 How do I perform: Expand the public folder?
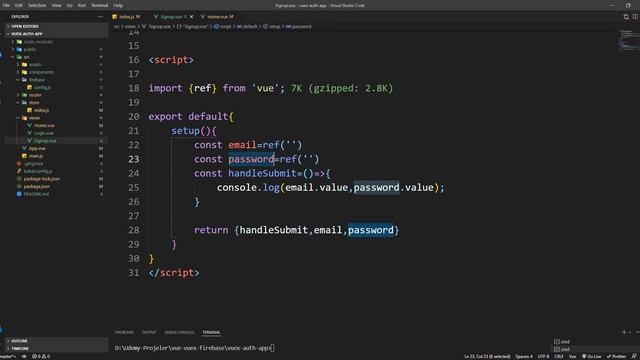[x=30, y=49]
